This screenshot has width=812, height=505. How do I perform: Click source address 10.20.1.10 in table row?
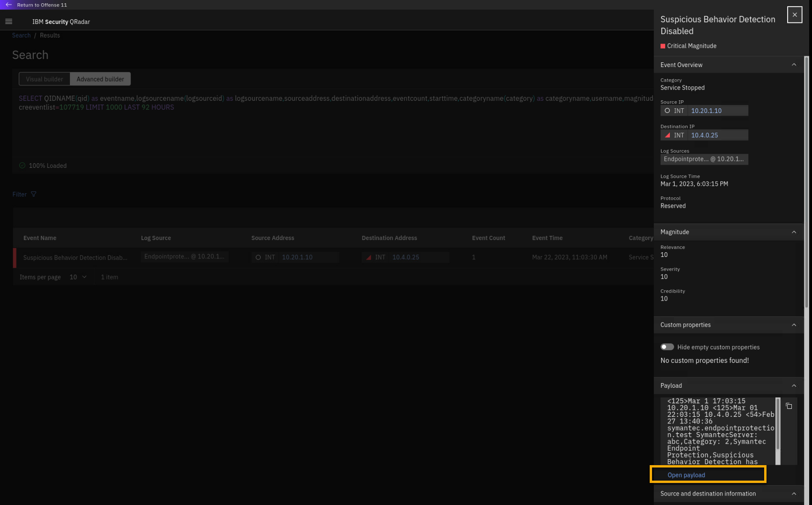tap(297, 257)
